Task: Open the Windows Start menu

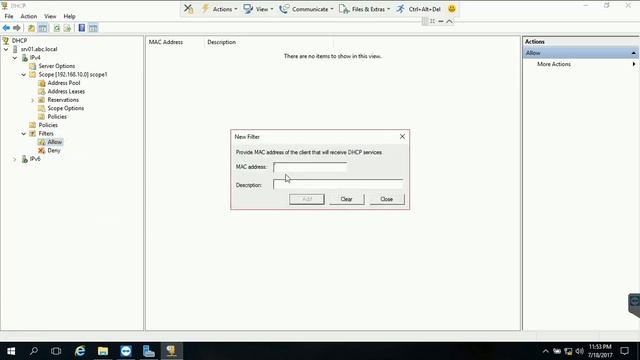Action: click(11, 351)
